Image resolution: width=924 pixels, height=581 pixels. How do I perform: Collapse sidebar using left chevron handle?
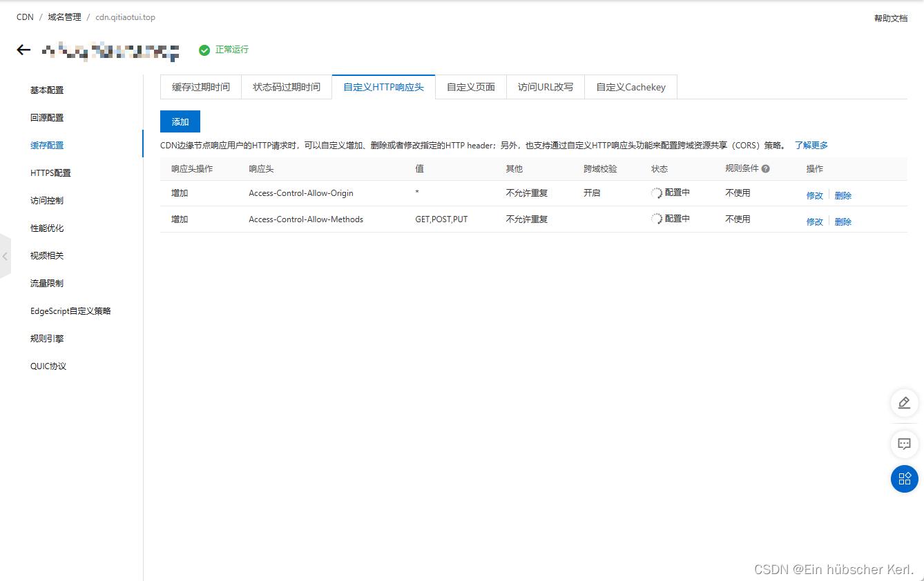coord(6,256)
